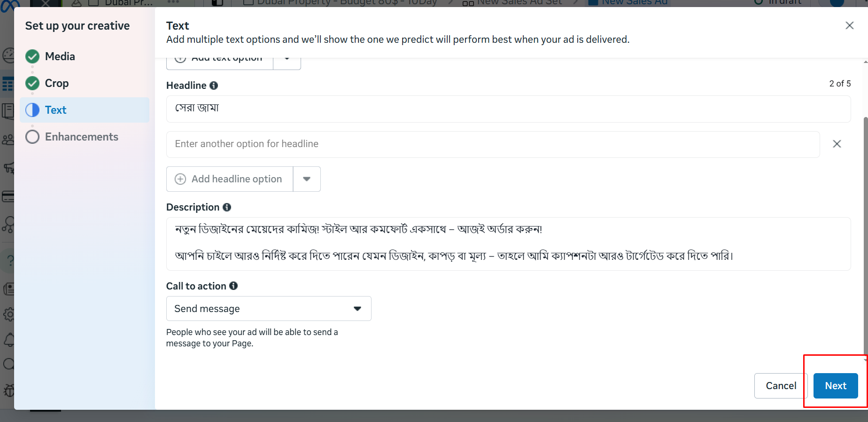Click the Headline info icon
Image resolution: width=868 pixels, height=422 pixels.
point(214,86)
